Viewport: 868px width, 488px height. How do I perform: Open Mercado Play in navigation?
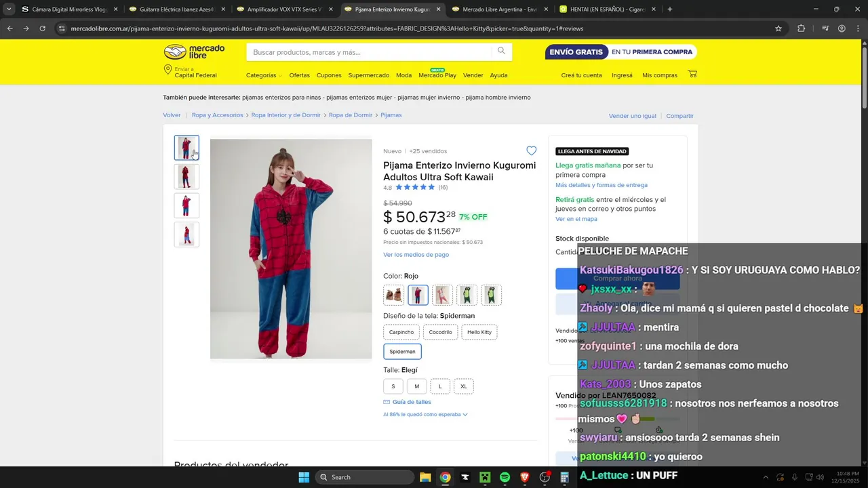(x=437, y=75)
